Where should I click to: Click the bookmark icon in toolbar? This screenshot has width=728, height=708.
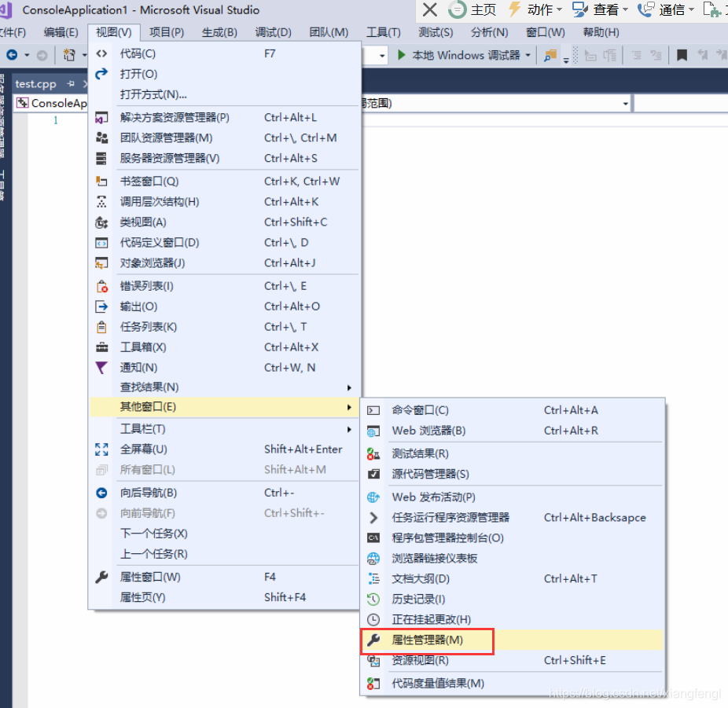682,55
